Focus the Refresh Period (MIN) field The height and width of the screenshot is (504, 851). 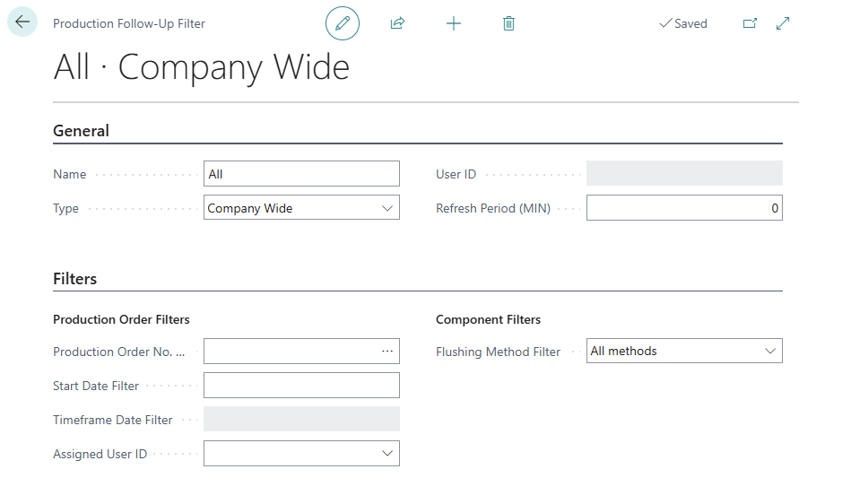tap(683, 208)
